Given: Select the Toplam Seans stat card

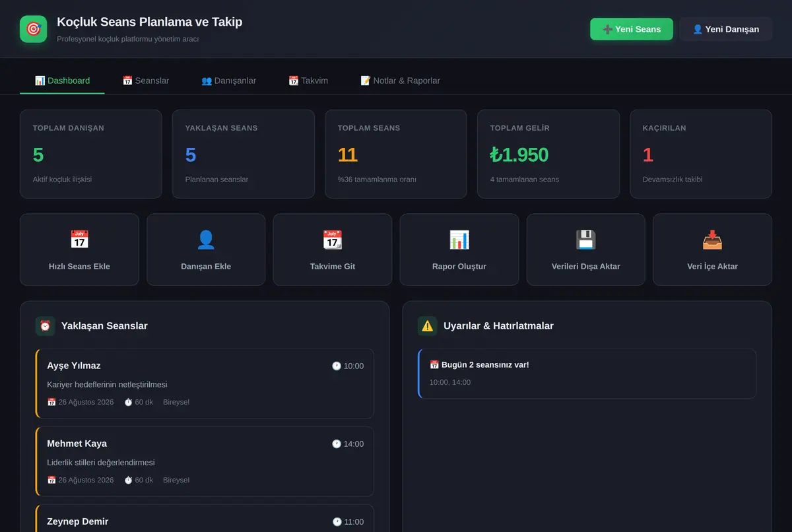Looking at the screenshot, I should pos(396,154).
